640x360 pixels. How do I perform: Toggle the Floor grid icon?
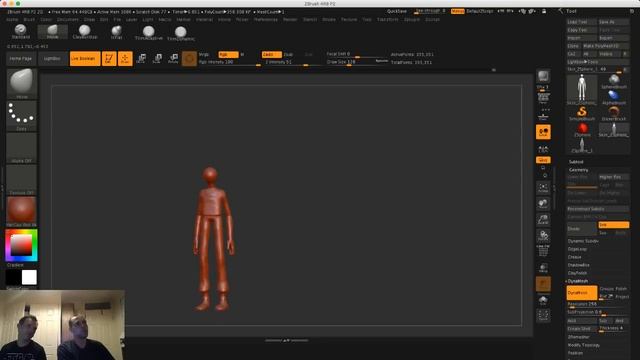click(x=543, y=117)
